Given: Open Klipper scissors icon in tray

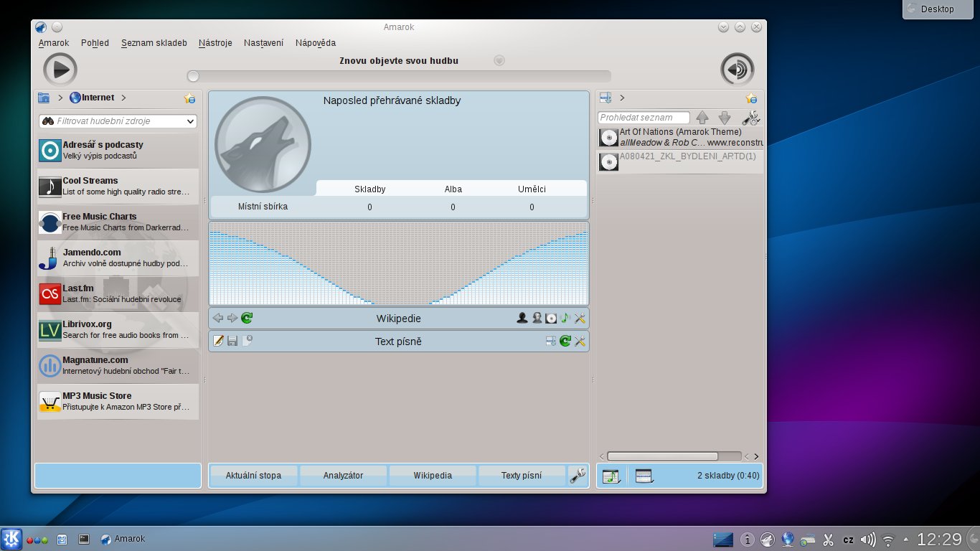Looking at the screenshot, I should (828, 539).
